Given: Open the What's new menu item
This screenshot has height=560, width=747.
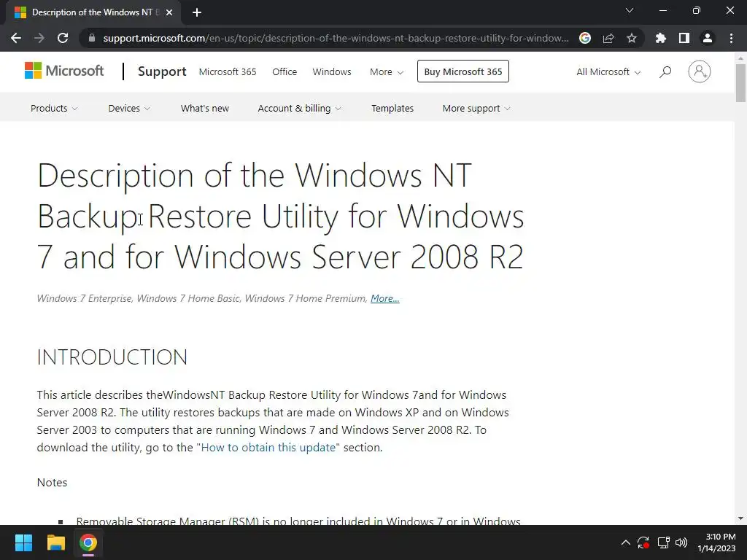Looking at the screenshot, I should [205, 109].
